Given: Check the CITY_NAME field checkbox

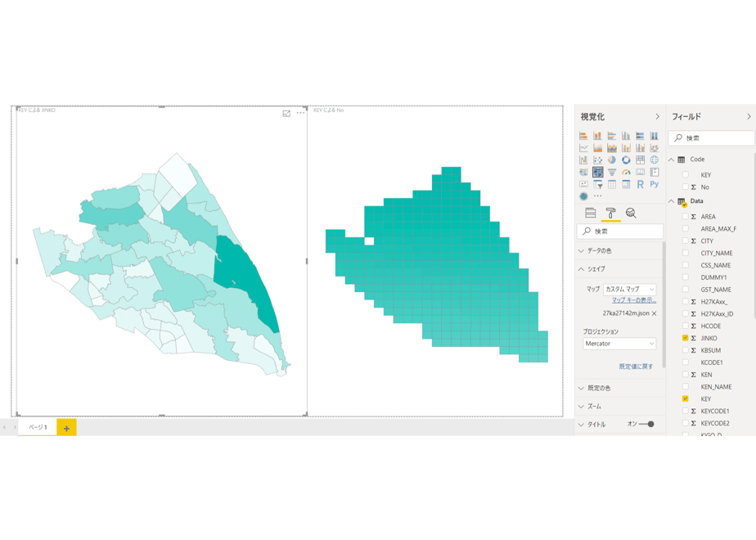Looking at the screenshot, I should (685, 253).
